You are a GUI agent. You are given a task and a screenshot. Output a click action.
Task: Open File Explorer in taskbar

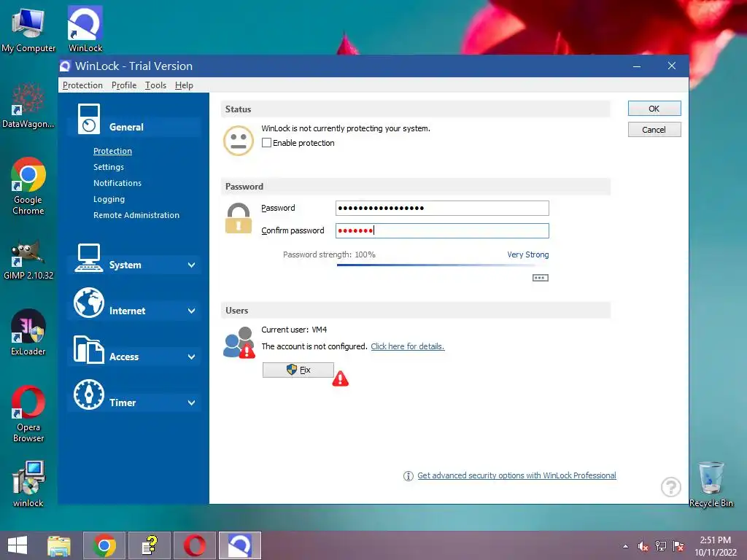click(x=59, y=545)
